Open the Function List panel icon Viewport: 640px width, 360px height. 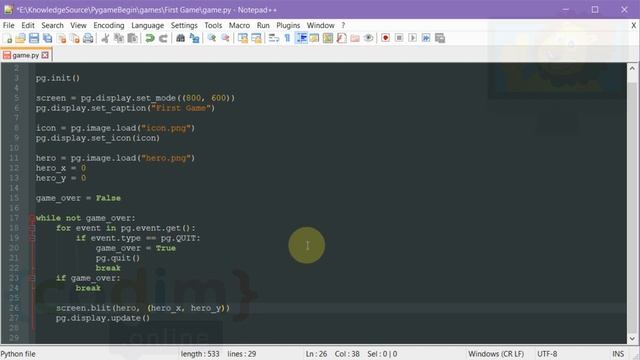point(342,38)
